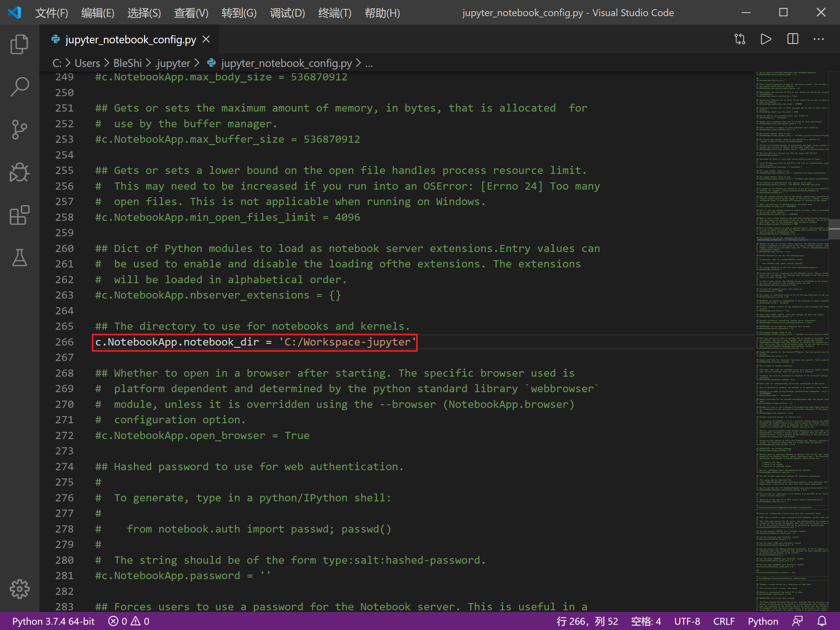Expand the .jupyter breadcrumb segment

172,63
